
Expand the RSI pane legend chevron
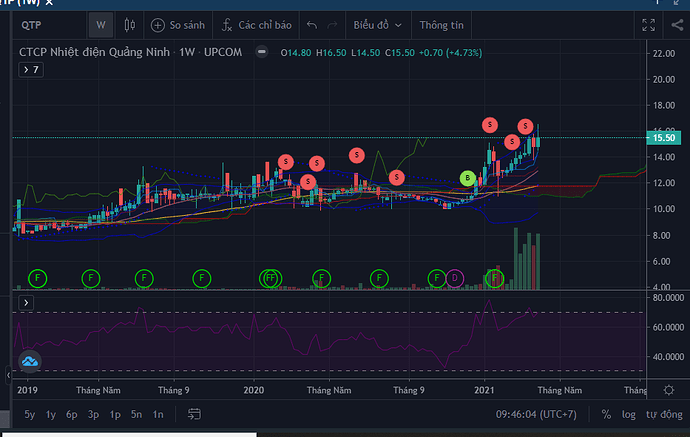pos(26,301)
